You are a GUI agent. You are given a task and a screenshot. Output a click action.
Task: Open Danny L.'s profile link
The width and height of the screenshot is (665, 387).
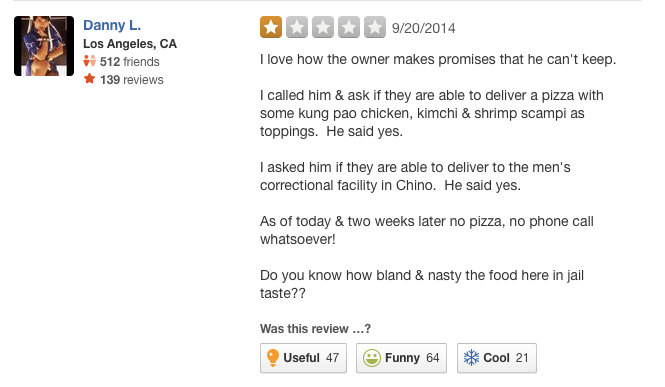pos(112,25)
